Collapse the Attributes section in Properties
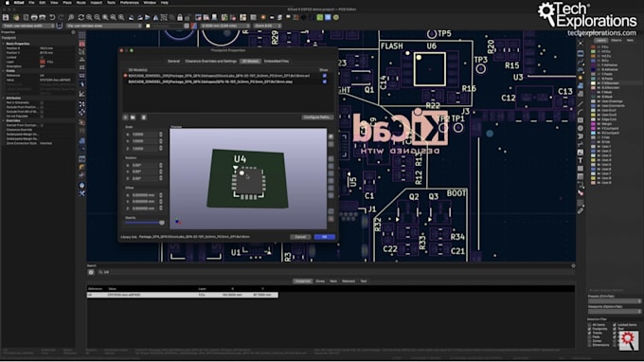Viewport: 644px width, 362px height. pyautogui.click(x=4, y=99)
